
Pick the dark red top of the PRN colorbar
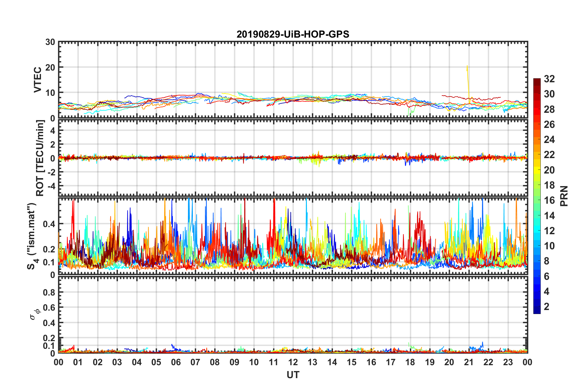[x=537, y=81]
